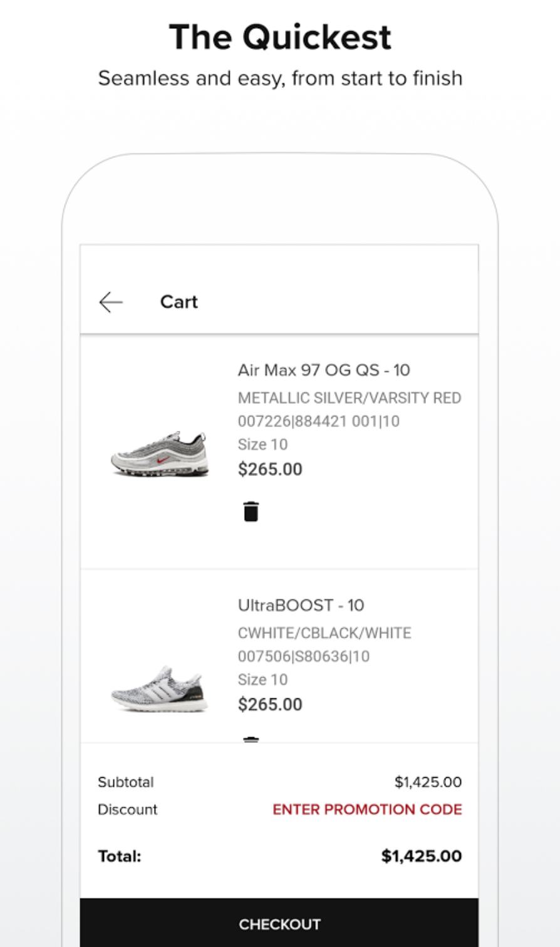This screenshot has width=560, height=947.
Task: Click the Cart header title
Action: [x=179, y=302]
